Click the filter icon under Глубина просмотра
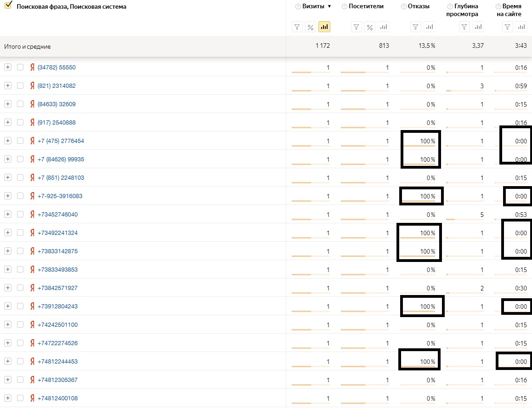 [464, 27]
